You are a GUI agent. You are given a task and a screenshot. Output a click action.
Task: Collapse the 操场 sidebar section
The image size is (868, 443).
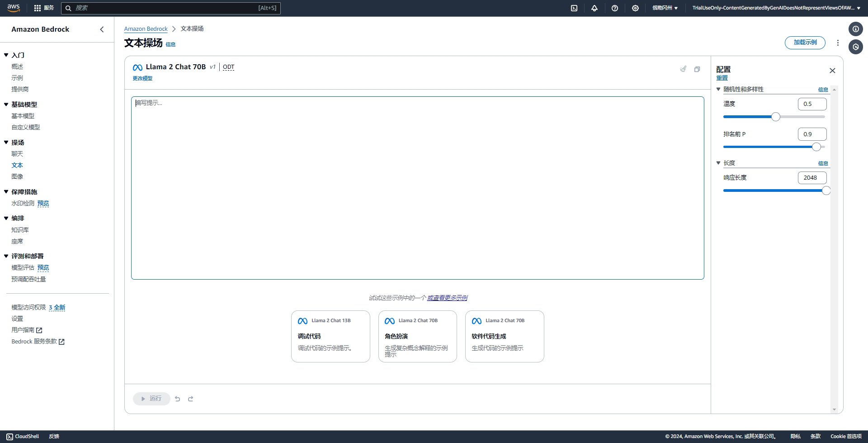coord(6,143)
